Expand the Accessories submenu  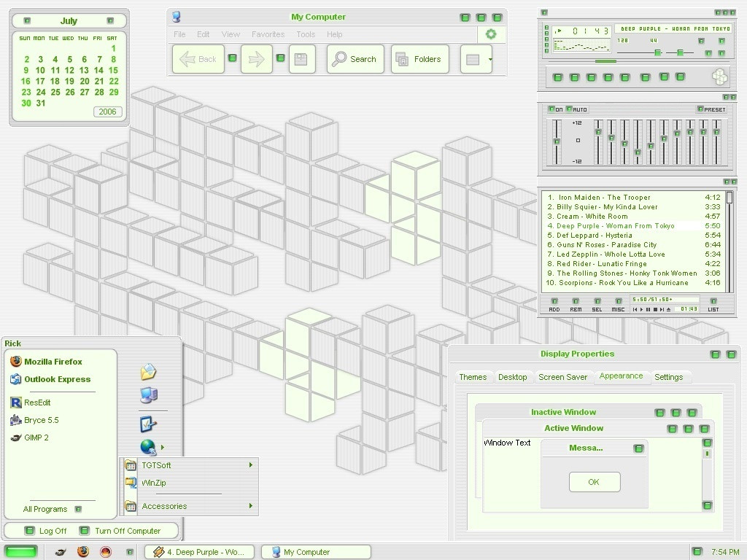click(190, 506)
